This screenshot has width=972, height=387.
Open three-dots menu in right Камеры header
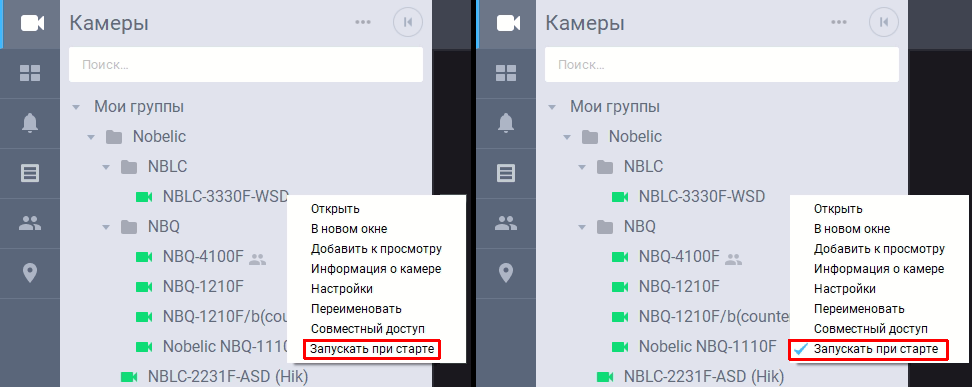tap(839, 22)
